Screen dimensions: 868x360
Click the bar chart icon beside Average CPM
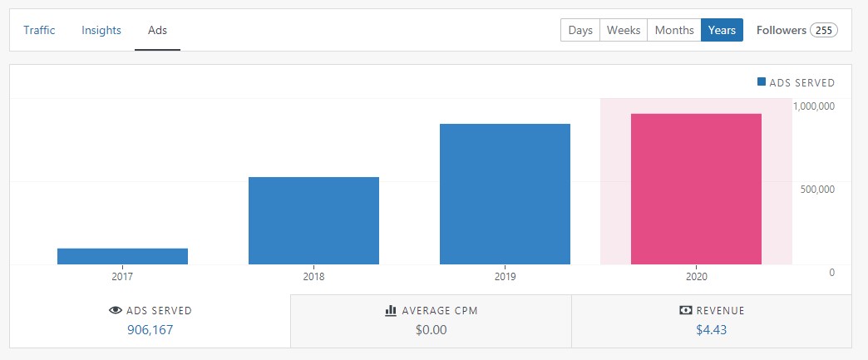(391, 311)
